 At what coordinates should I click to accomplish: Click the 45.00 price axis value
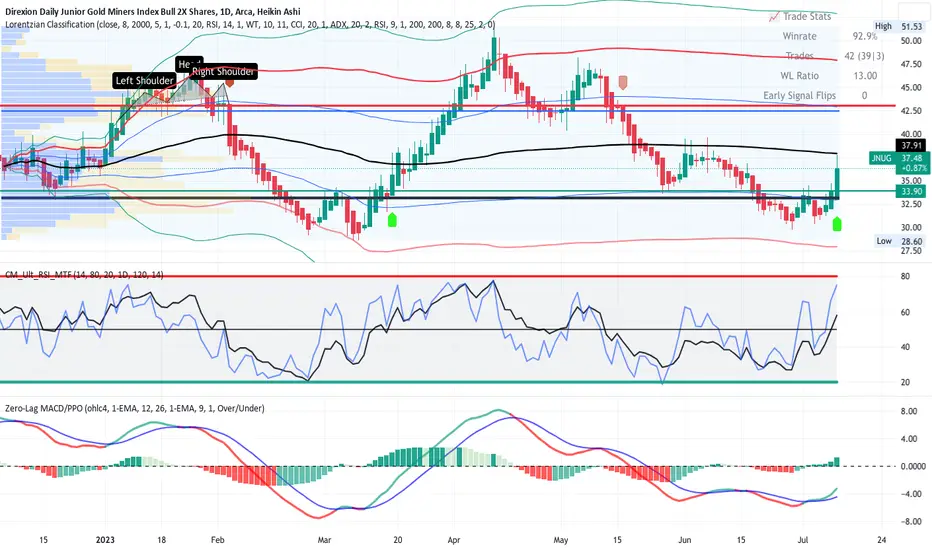pyautogui.click(x=911, y=87)
